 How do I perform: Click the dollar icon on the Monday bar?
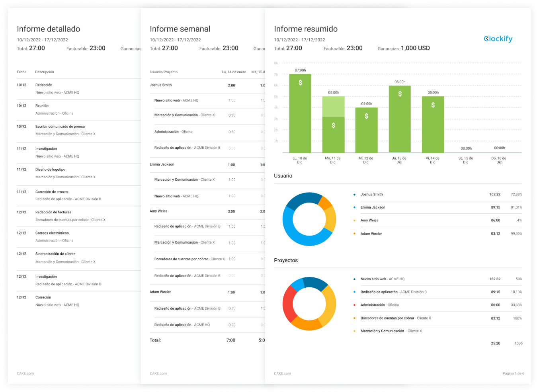300,82
